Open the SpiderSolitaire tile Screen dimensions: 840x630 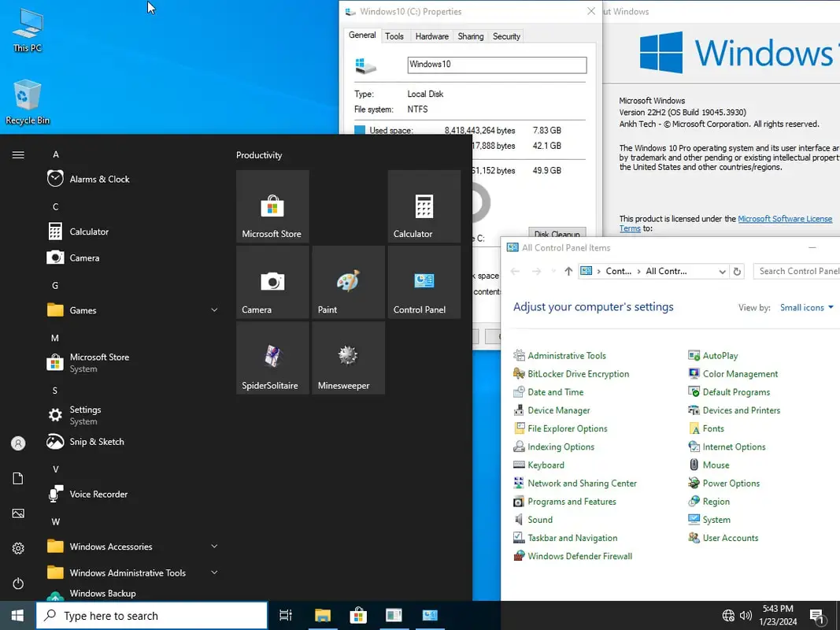click(272, 358)
